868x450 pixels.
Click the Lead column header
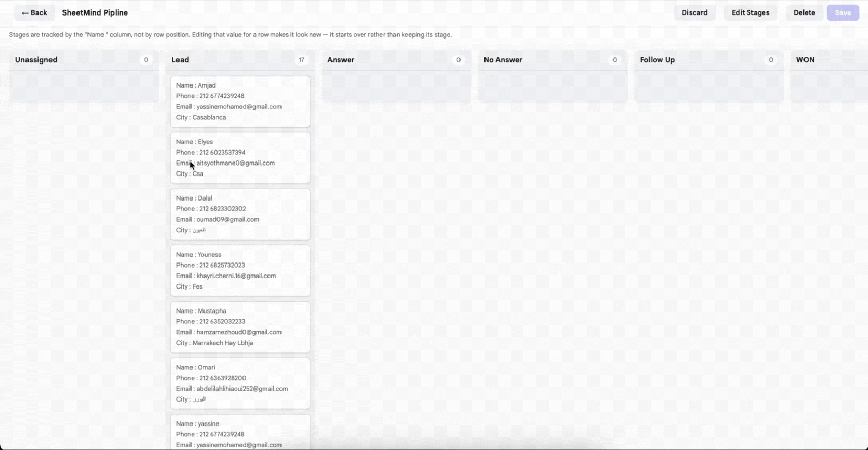tap(180, 60)
